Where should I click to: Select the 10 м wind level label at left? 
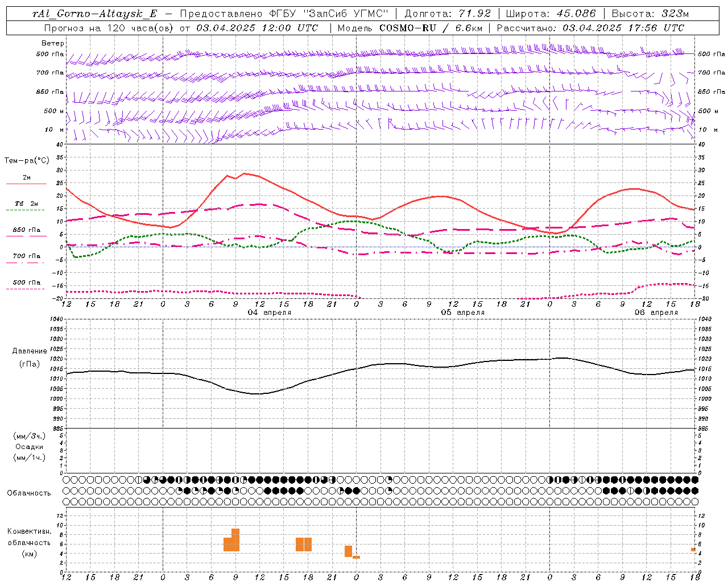tap(55, 130)
